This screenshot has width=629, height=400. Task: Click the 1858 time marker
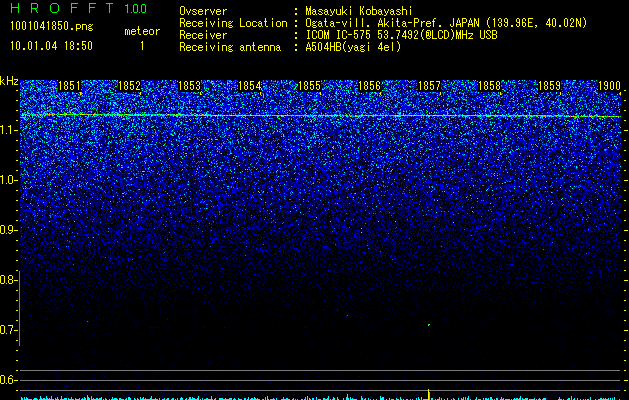489,86
